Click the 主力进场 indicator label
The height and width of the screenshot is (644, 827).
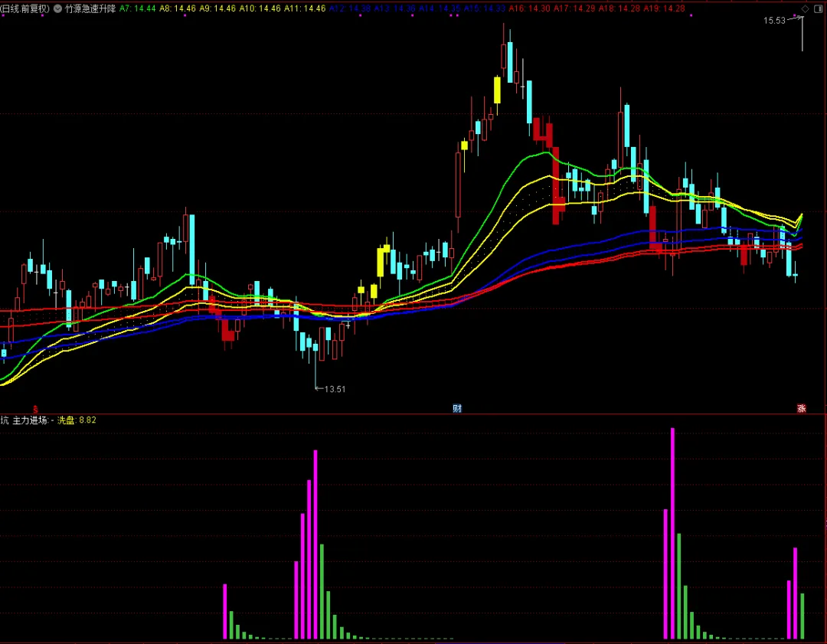click(31, 420)
